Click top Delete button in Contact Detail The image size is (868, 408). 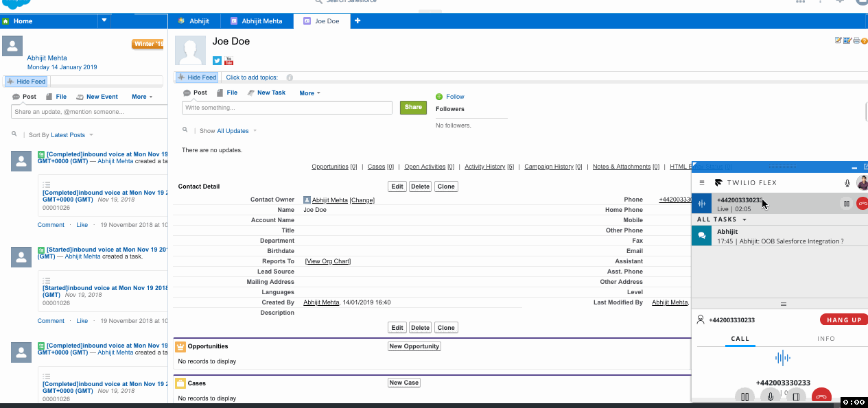[x=420, y=187]
